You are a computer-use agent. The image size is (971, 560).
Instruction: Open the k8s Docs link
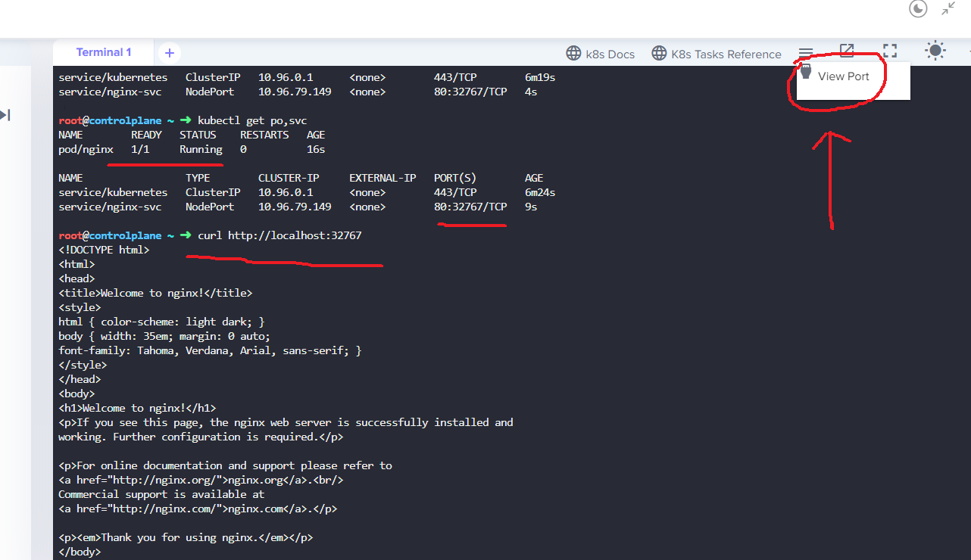tap(601, 54)
